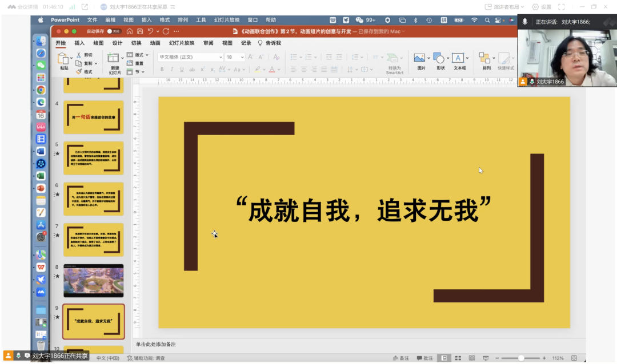The height and width of the screenshot is (364, 617).
Task: Toggle the 备注 (Notes) pane
Action: click(x=400, y=358)
